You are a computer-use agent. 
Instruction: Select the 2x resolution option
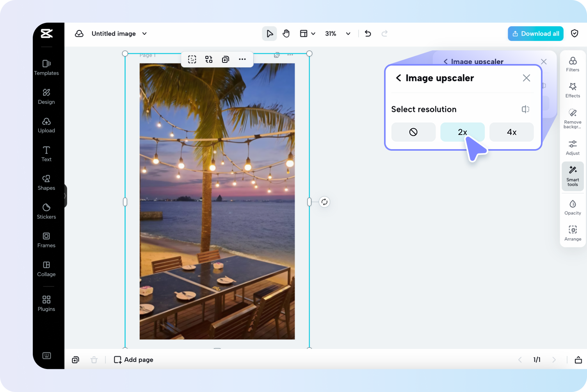(462, 132)
